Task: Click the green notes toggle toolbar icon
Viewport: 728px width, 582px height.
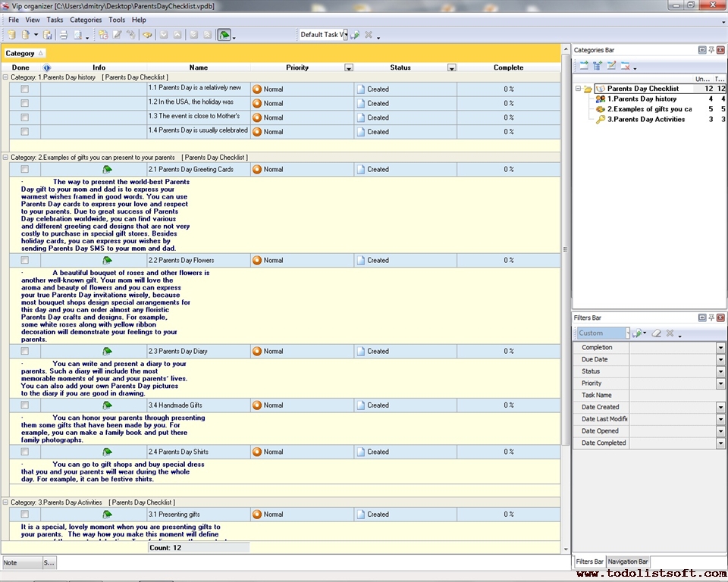Action: click(x=224, y=35)
